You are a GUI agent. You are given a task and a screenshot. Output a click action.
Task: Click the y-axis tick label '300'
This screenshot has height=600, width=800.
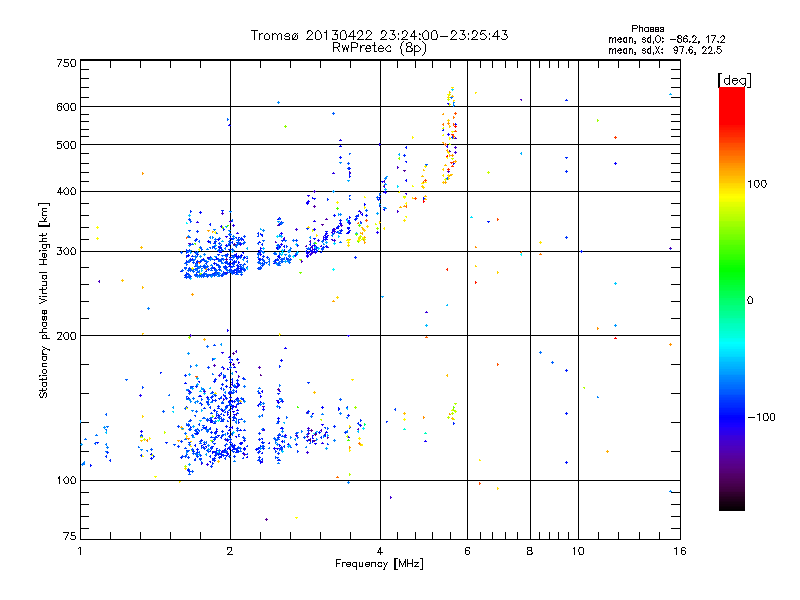click(x=66, y=252)
